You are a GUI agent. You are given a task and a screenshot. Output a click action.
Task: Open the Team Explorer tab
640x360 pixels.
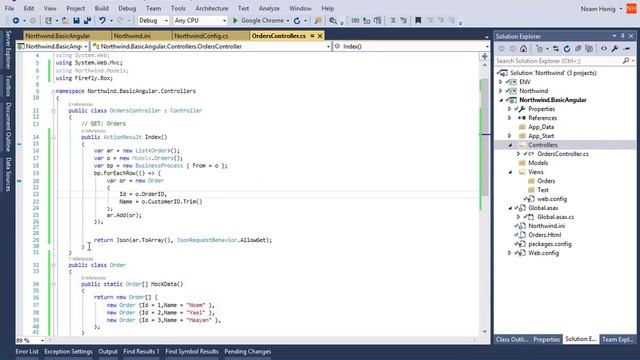tap(618, 339)
